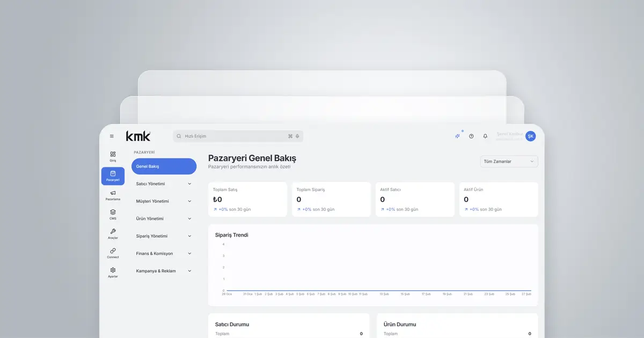This screenshot has height=338, width=644.
Task: Click the Aktif Satıcı card
Action: click(415, 200)
